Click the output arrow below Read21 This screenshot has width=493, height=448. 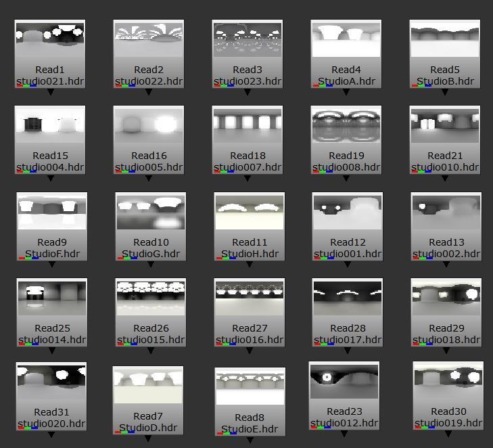coord(445,178)
